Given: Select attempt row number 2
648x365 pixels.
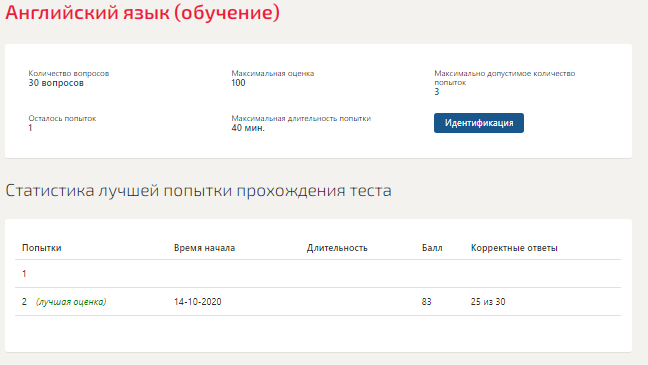Looking at the screenshot, I should click(x=318, y=302).
